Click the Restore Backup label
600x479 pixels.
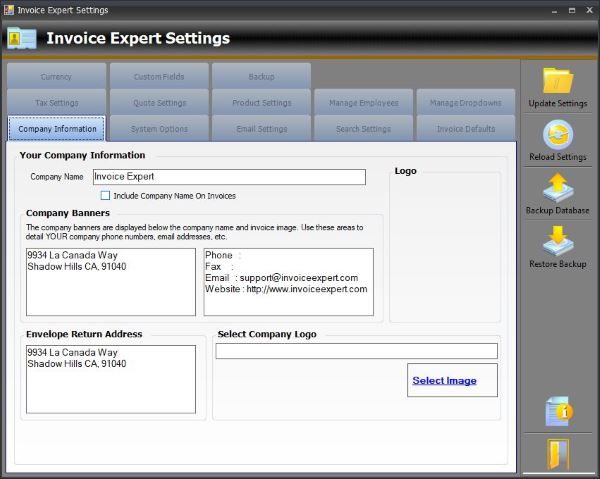pyautogui.click(x=558, y=264)
